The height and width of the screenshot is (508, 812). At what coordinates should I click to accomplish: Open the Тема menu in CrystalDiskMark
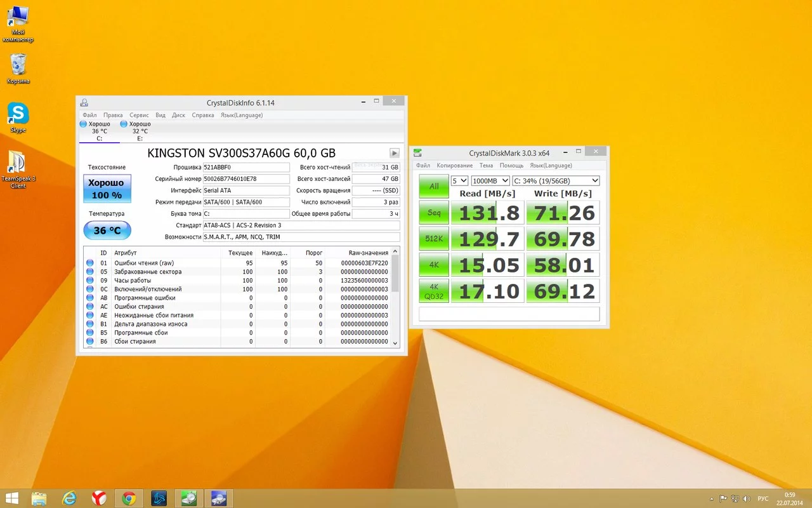coord(486,165)
